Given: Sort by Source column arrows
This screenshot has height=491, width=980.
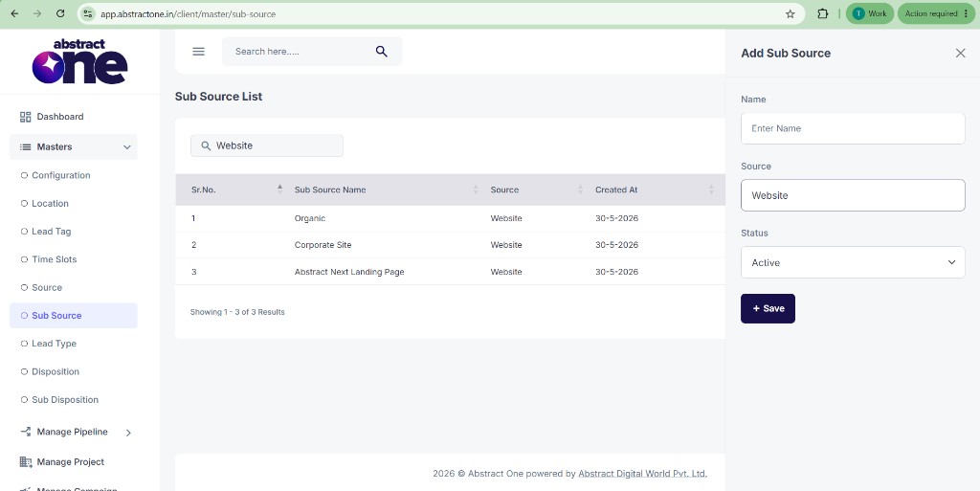Looking at the screenshot, I should (x=580, y=190).
